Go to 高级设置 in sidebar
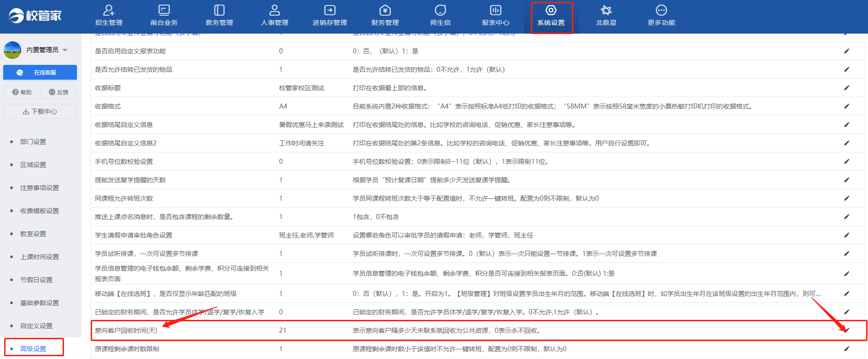 click(x=33, y=349)
